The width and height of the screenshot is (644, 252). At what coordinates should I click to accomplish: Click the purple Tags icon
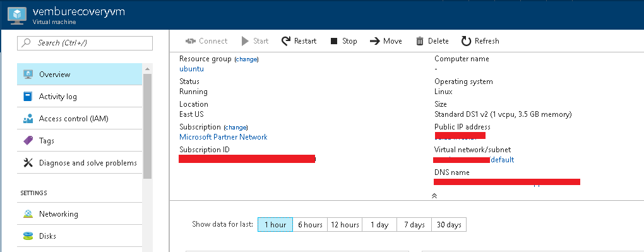tap(28, 141)
